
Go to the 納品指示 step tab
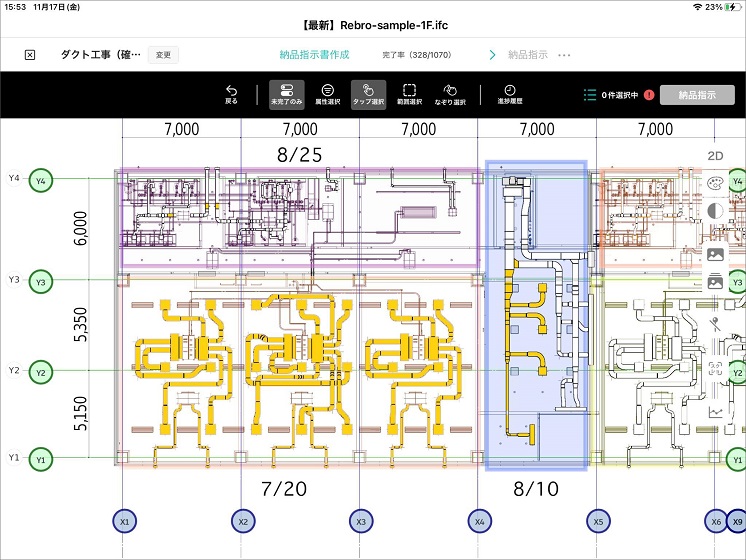tap(528, 55)
